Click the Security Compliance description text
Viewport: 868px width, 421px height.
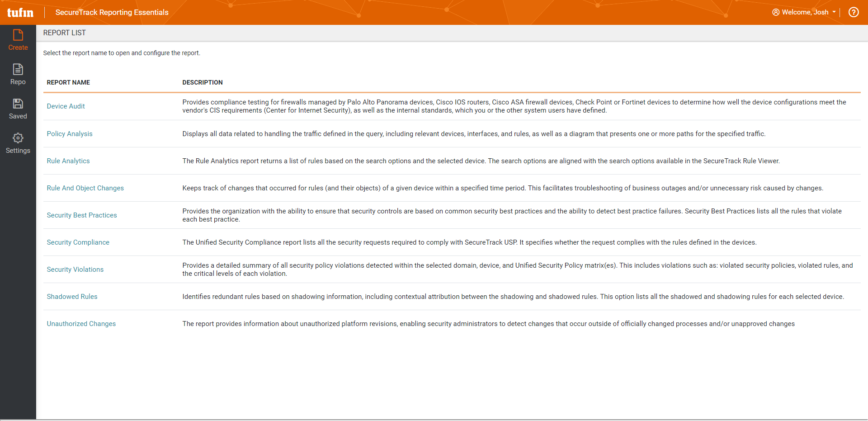click(x=469, y=242)
